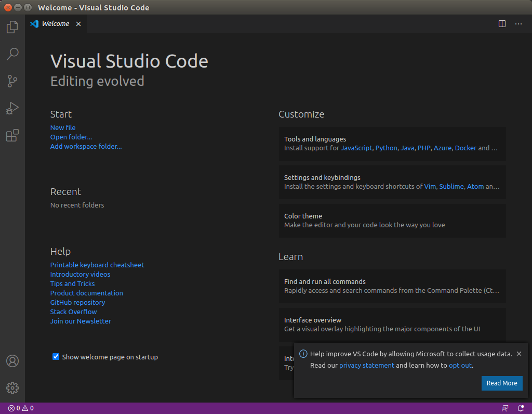Install PHP support link
The width and height of the screenshot is (532, 414).
pyautogui.click(x=424, y=148)
